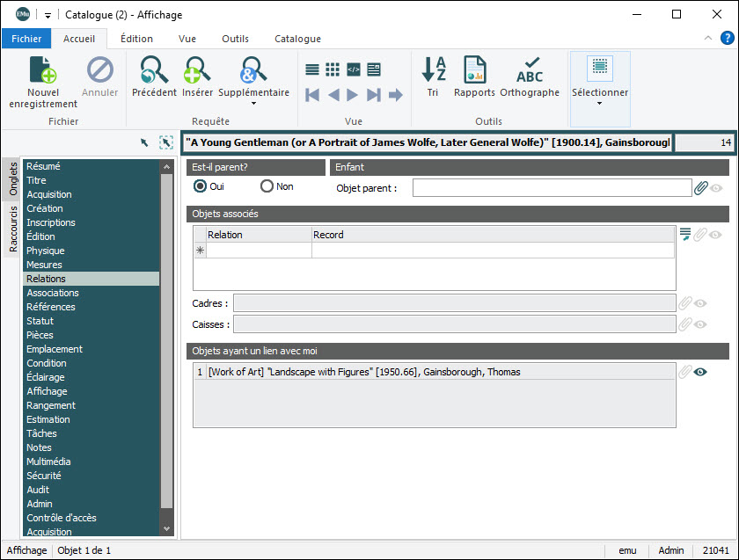This screenshot has height=560, width=739.
Task: Expand the Supplémentaire dropdown arrow
Action: [253, 104]
